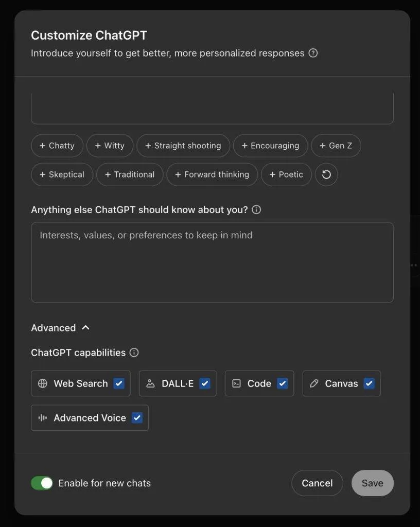
Task: Click the Save button
Action: click(x=372, y=483)
